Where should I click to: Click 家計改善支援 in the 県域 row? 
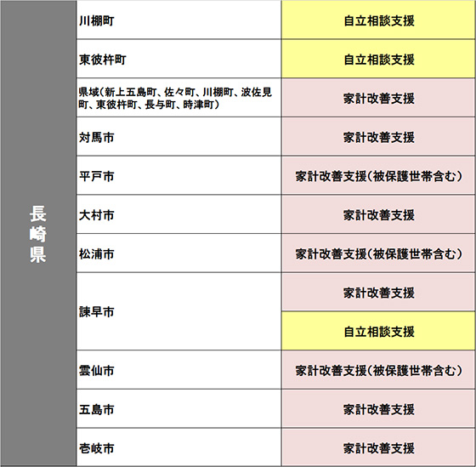click(378, 98)
